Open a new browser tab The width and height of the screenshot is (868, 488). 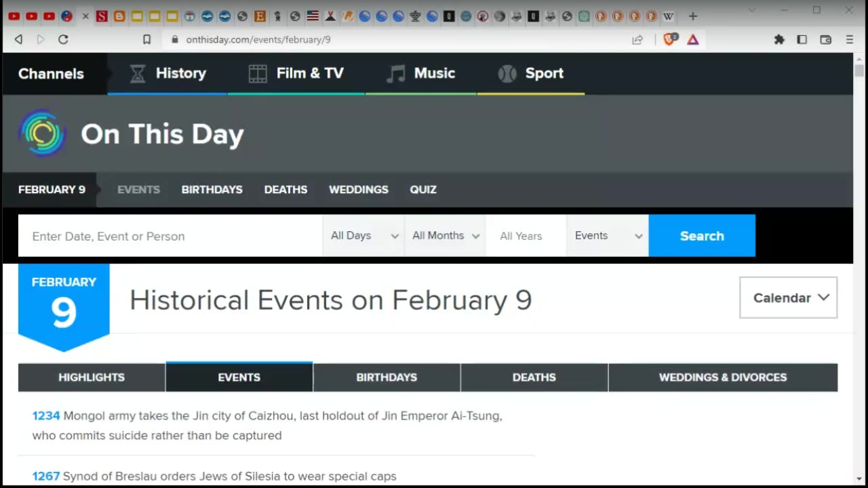pyautogui.click(x=692, y=16)
